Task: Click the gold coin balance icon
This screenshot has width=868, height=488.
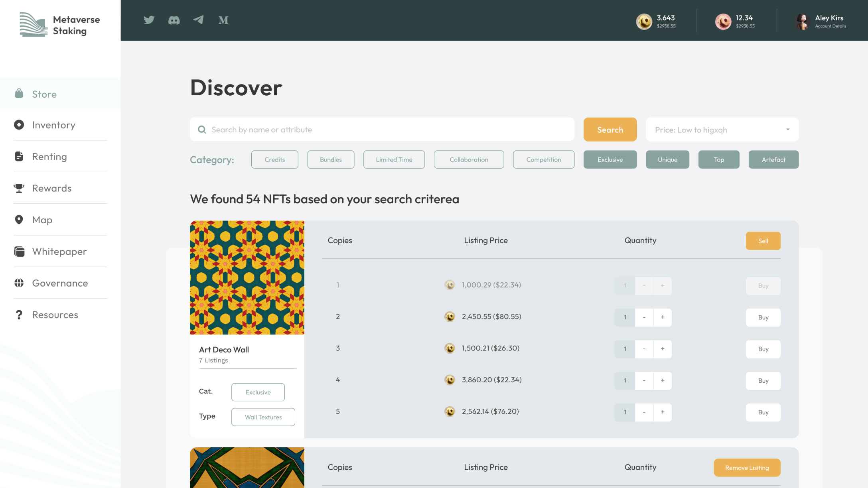Action: click(x=644, y=21)
